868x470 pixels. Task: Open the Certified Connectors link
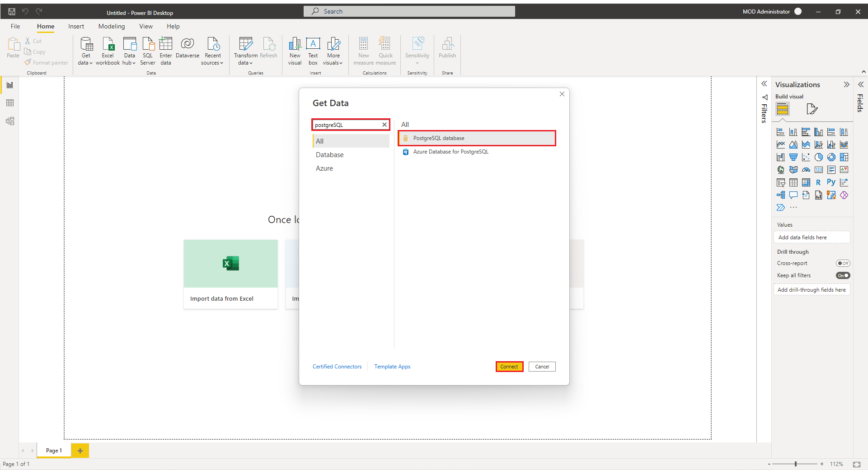coord(337,367)
